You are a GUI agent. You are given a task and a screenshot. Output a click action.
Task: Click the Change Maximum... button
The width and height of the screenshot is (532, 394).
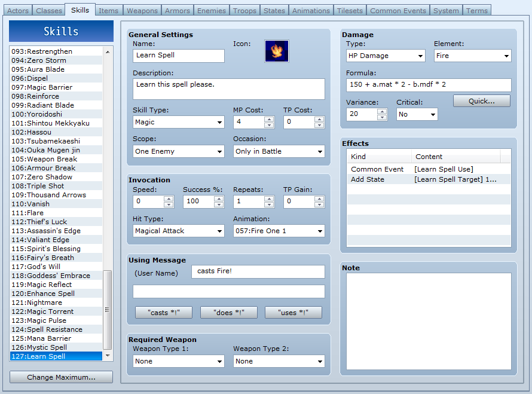click(62, 377)
